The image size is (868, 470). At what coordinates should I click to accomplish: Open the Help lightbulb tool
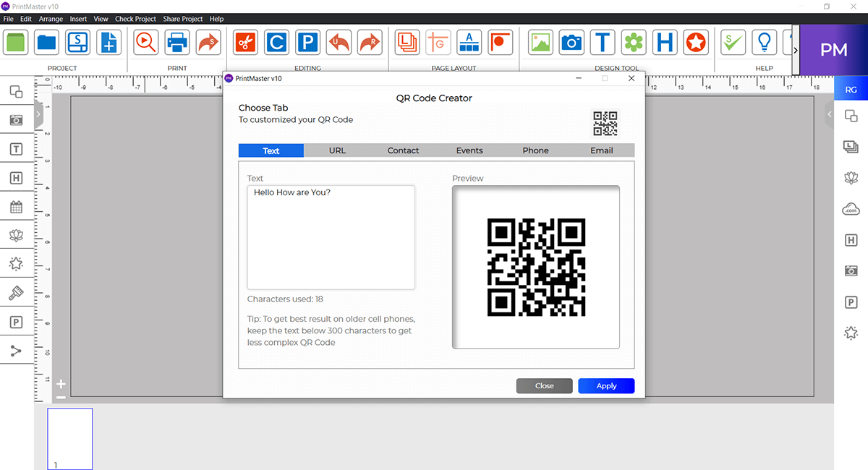pyautogui.click(x=764, y=42)
